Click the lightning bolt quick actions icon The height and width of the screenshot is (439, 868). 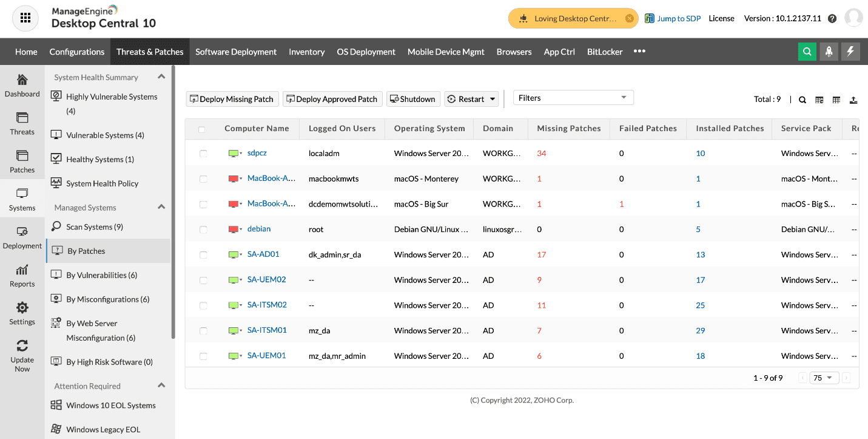[x=850, y=52]
